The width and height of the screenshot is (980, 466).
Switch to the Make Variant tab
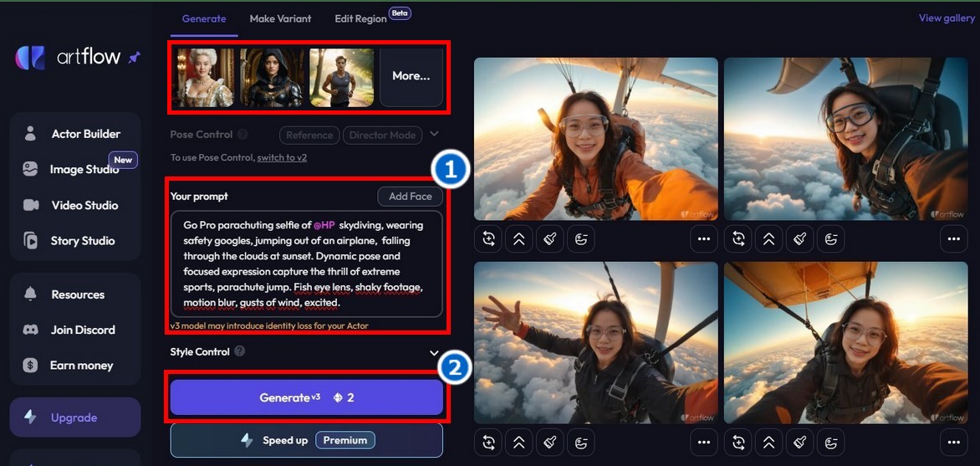[x=280, y=18]
